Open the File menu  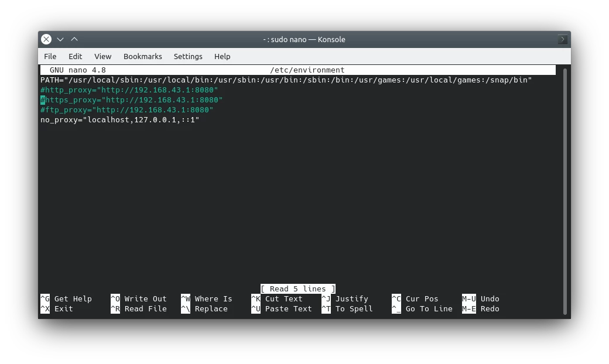tap(50, 56)
